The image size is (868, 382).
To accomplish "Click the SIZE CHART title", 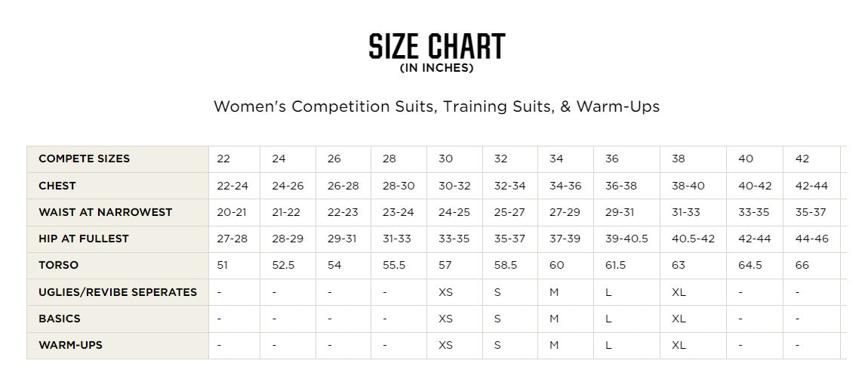I will click(x=436, y=45).
